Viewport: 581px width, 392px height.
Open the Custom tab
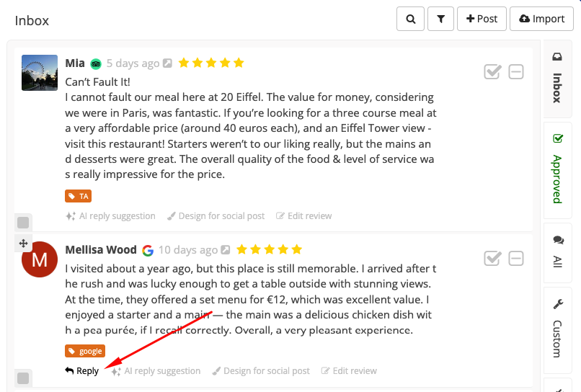point(558,329)
